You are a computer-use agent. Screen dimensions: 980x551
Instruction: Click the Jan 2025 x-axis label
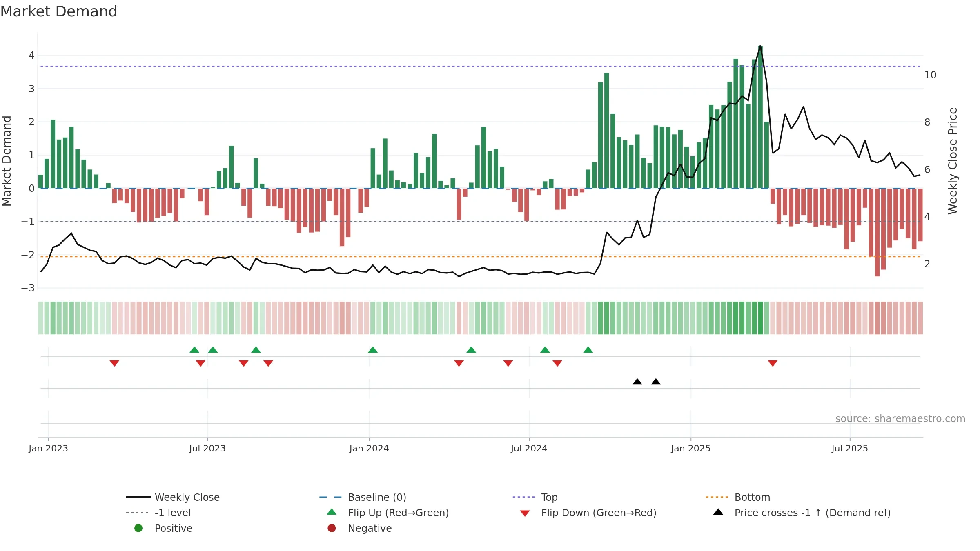coord(691,448)
